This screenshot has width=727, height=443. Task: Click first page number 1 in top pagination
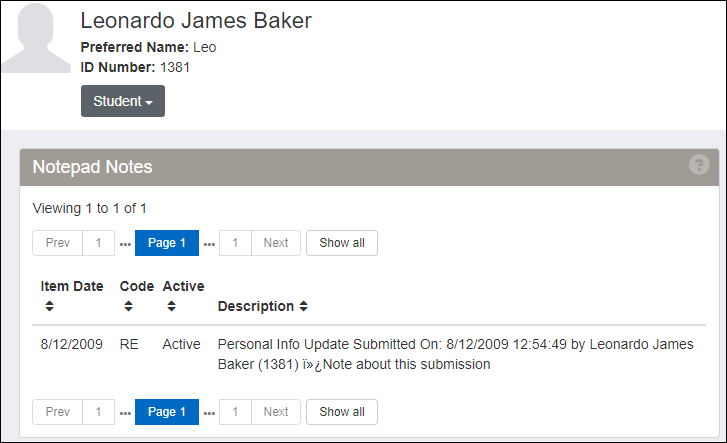tap(98, 243)
